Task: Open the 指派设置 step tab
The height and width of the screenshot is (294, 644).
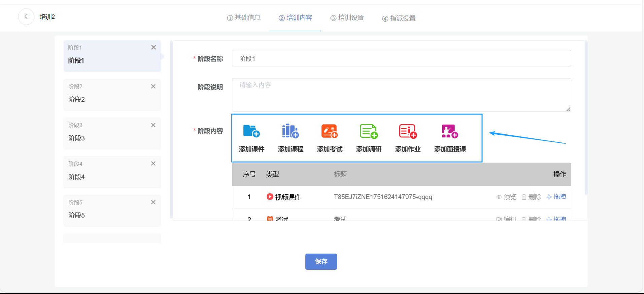Action: 399,18
